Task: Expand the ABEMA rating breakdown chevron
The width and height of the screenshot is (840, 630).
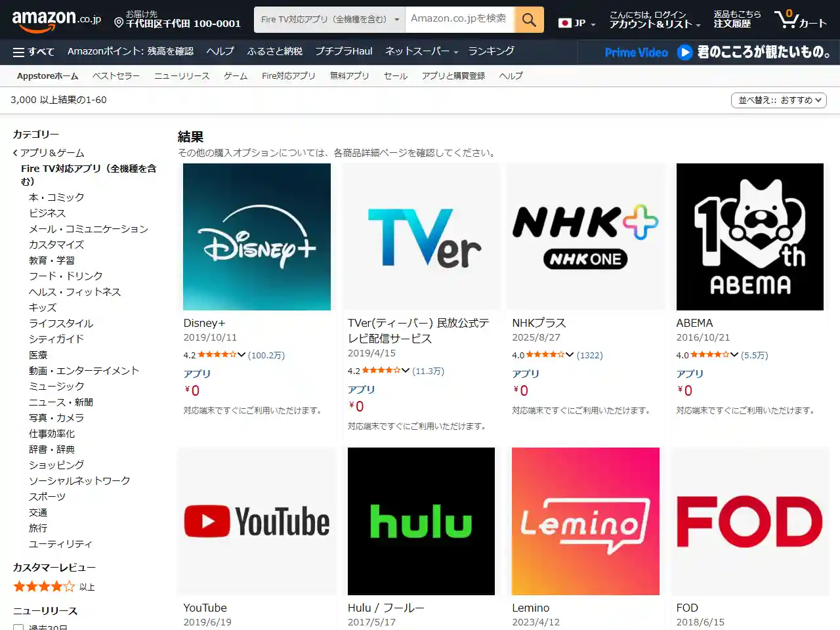Action: (734, 355)
